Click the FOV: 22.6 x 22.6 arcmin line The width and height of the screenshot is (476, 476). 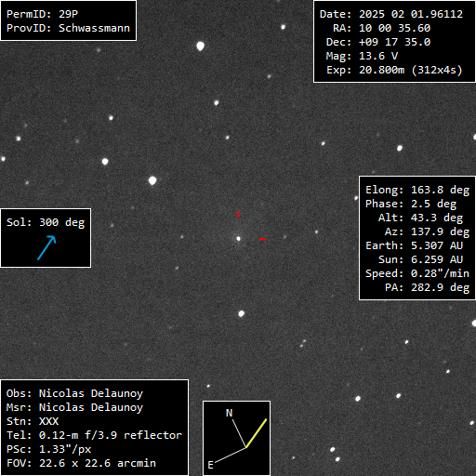[x=81, y=463]
